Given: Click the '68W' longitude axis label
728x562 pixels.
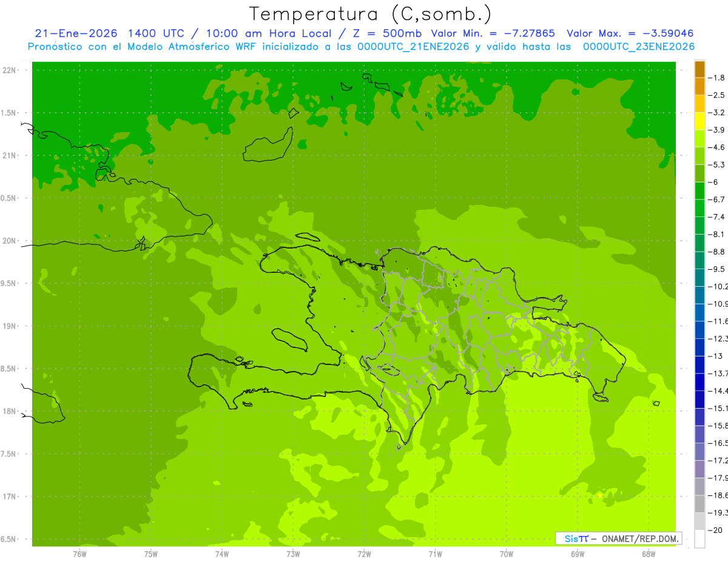Looking at the screenshot, I should coord(649,554).
